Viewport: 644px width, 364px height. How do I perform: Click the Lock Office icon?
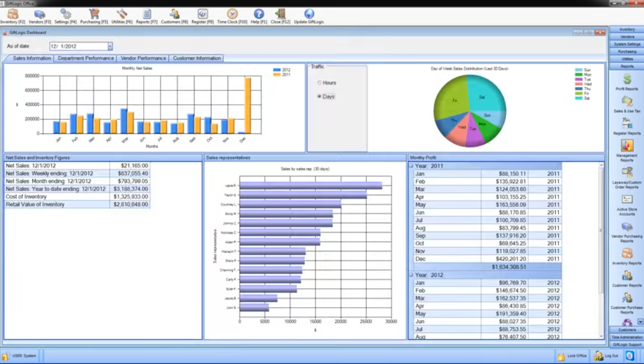point(561,356)
